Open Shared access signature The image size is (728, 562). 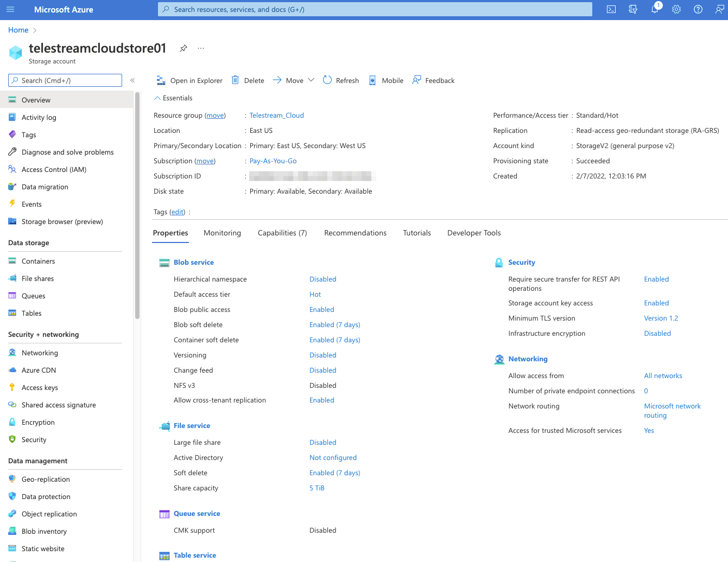66,405
